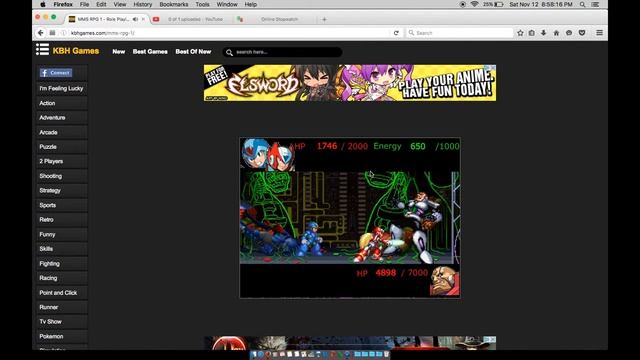Open Notification Center list icon

[596, 4]
